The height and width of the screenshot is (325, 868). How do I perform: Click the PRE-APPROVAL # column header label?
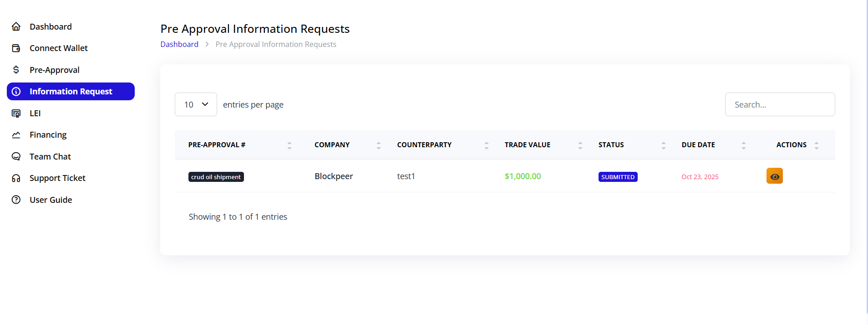217,145
